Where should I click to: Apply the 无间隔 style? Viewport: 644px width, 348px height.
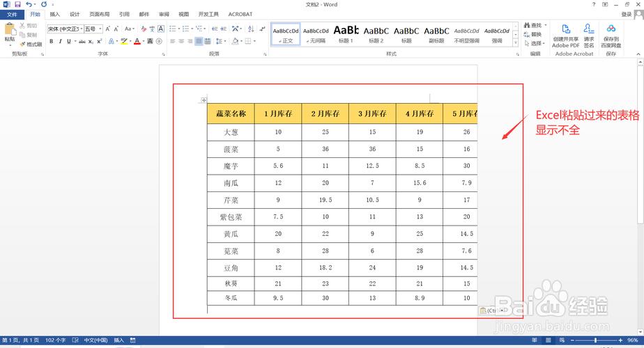coord(316,34)
